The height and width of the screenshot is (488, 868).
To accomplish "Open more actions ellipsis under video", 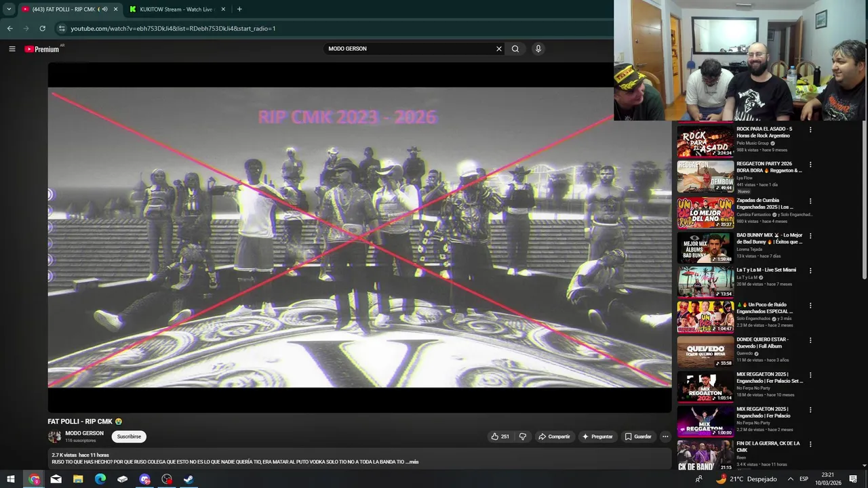I will pyautogui.click(x=665, y=436).
